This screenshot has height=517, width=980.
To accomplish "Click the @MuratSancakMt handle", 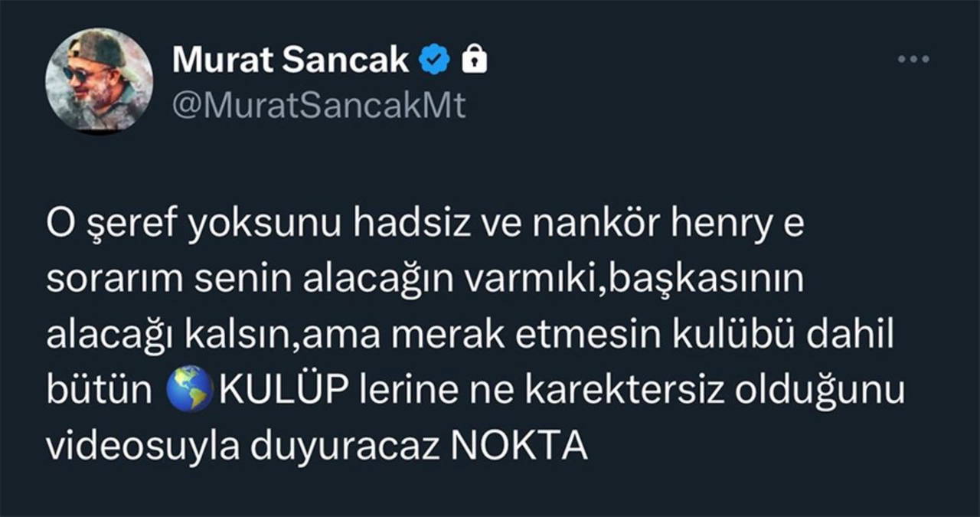I will coord(318,106).
